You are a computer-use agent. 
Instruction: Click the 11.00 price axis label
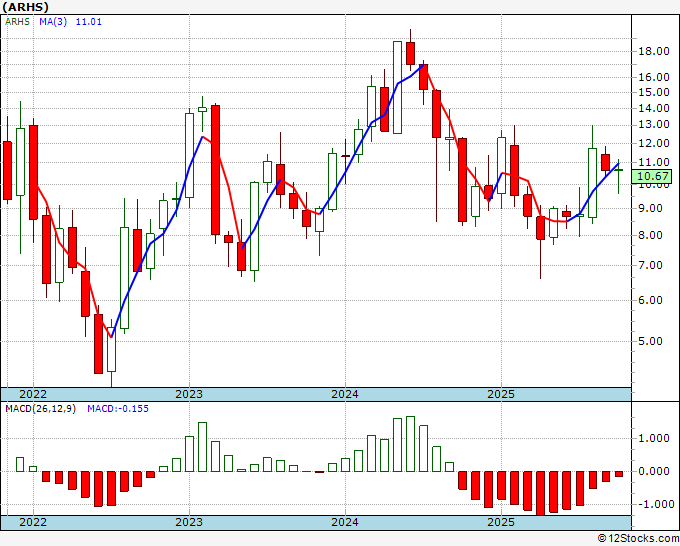(654, 162)
